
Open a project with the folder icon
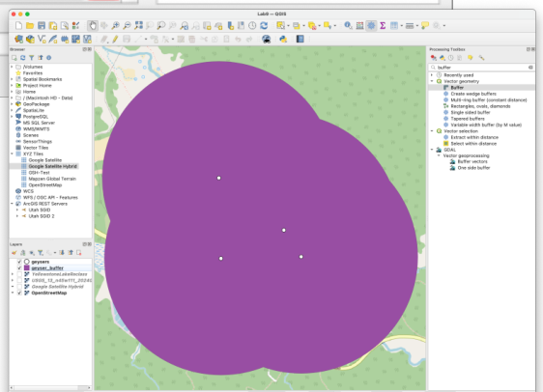point(30,26)
